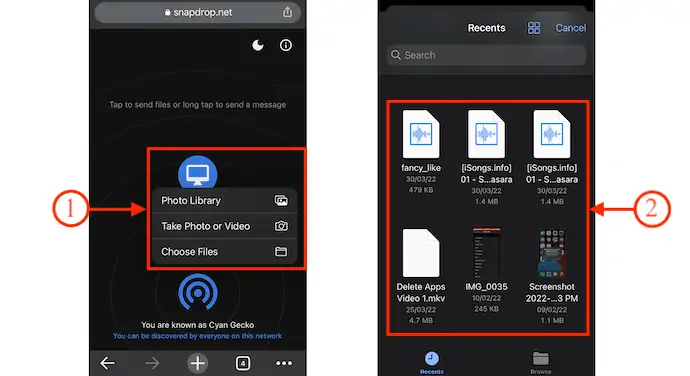
Task: Tap the browser forward arrow
Action: click(152, 363)
